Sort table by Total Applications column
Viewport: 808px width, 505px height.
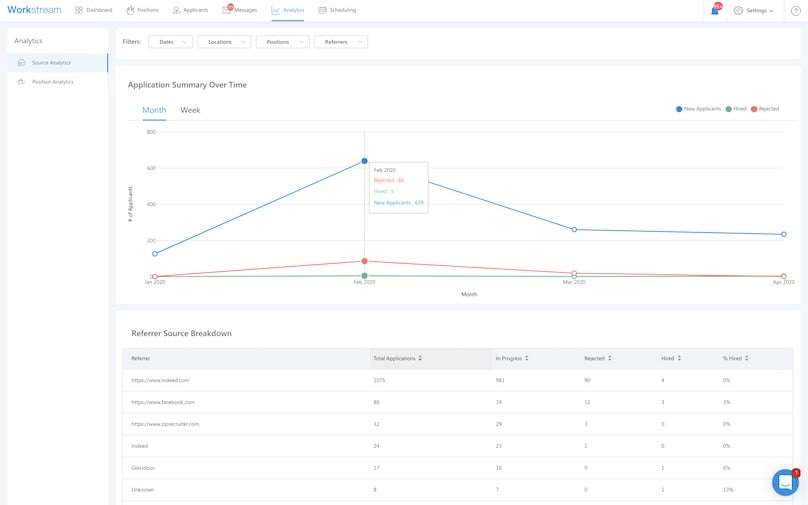(x=398, y=358)
